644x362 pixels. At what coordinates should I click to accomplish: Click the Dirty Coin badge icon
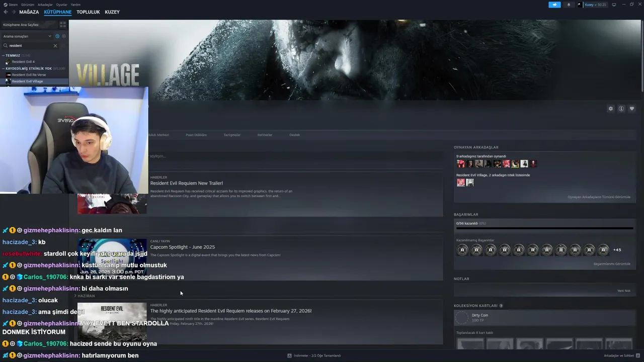pos(462,318)
